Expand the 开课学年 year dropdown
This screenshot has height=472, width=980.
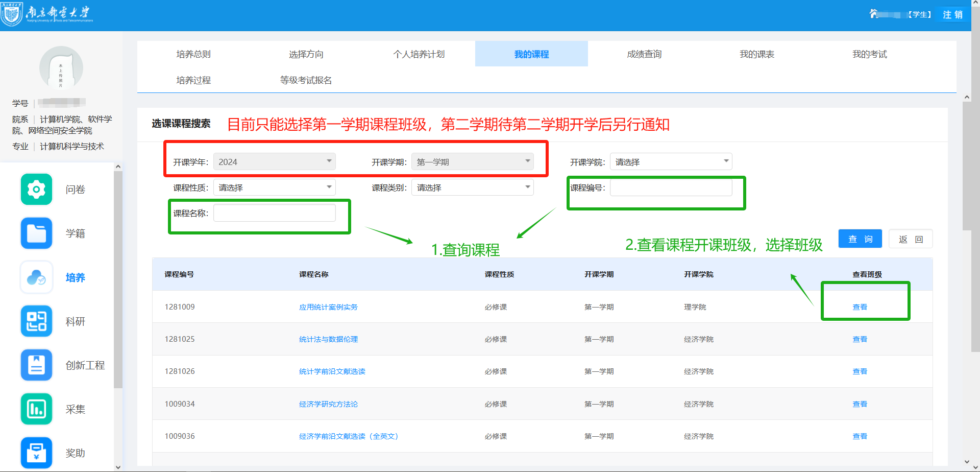[x=274, y=162]
